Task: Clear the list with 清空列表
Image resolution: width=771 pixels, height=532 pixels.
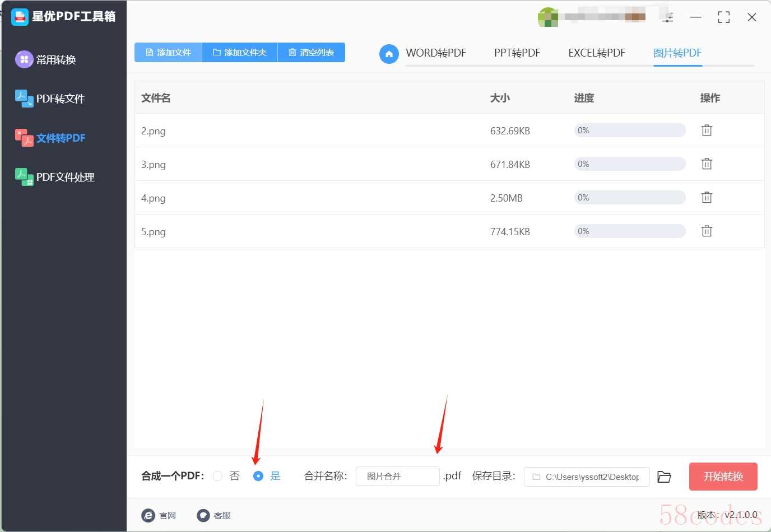Action: (312, 52)
